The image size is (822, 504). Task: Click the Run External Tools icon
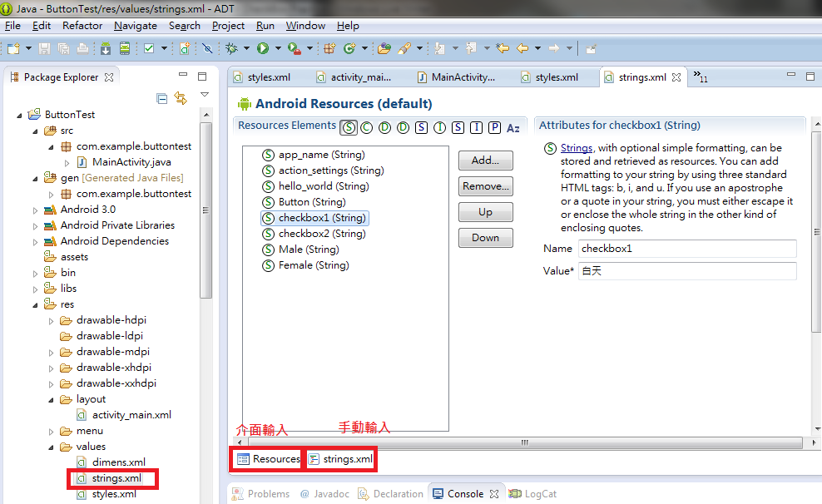pos(294,49)
